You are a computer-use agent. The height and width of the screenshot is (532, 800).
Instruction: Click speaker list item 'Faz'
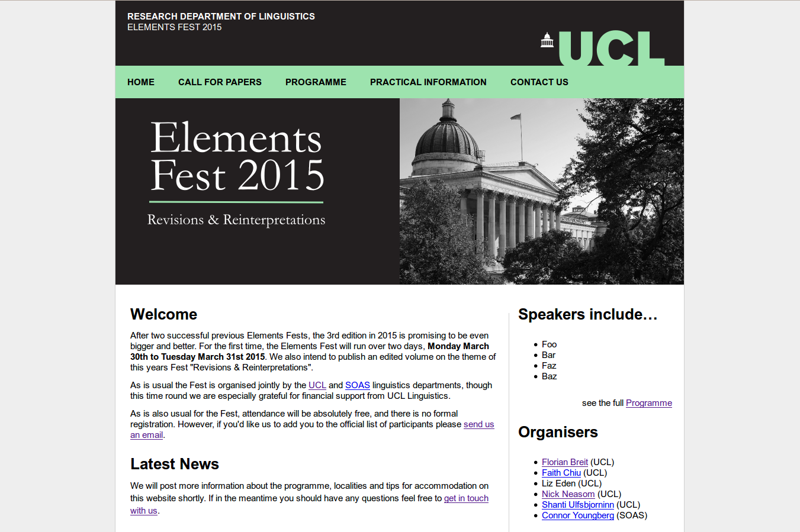pyautogui.click(x=549, y=366)
